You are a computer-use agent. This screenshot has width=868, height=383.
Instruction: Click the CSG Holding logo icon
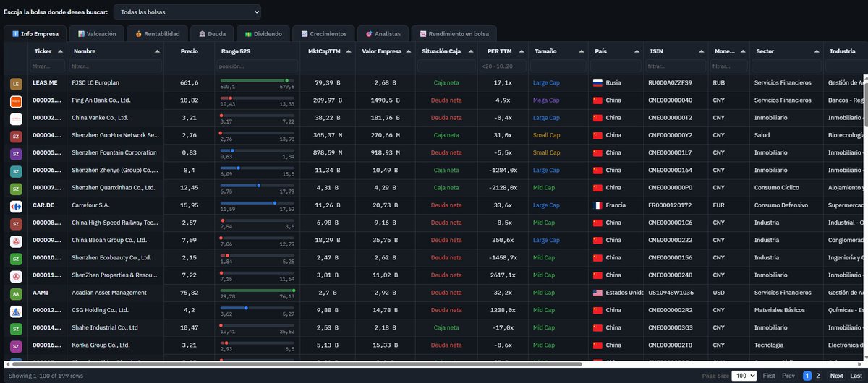pos(16,311)
